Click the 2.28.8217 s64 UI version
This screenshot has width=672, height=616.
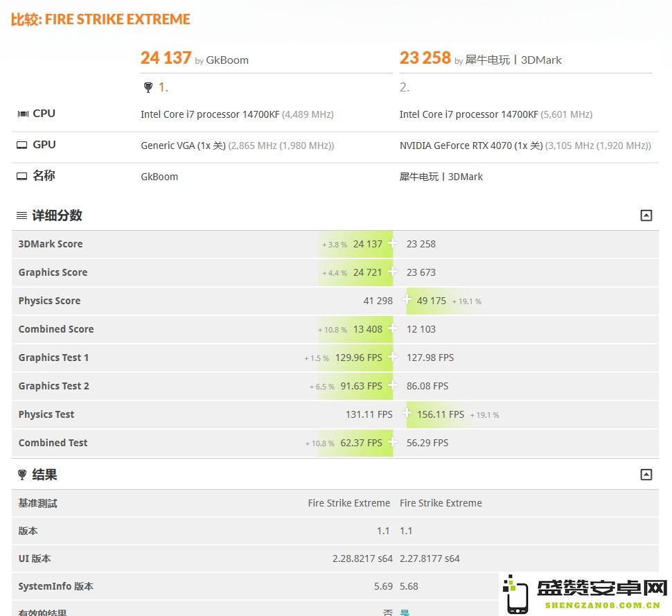click(362, 558)
